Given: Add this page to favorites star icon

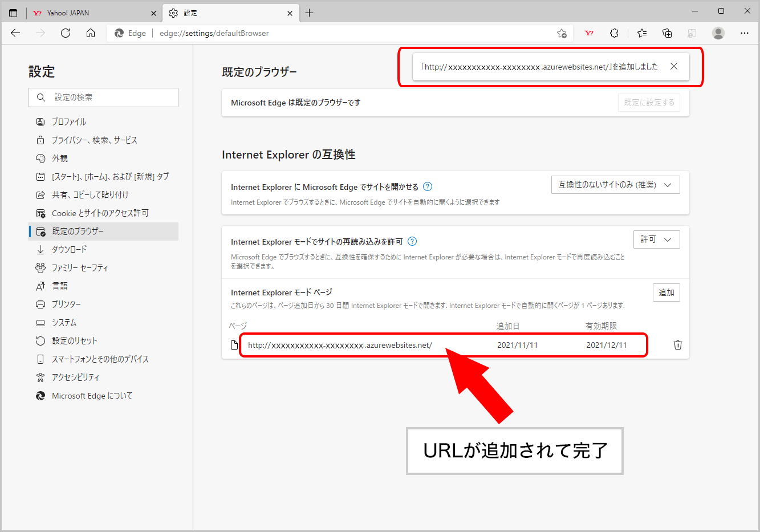Looking at the screenshot, I should (x=562, y=33).
